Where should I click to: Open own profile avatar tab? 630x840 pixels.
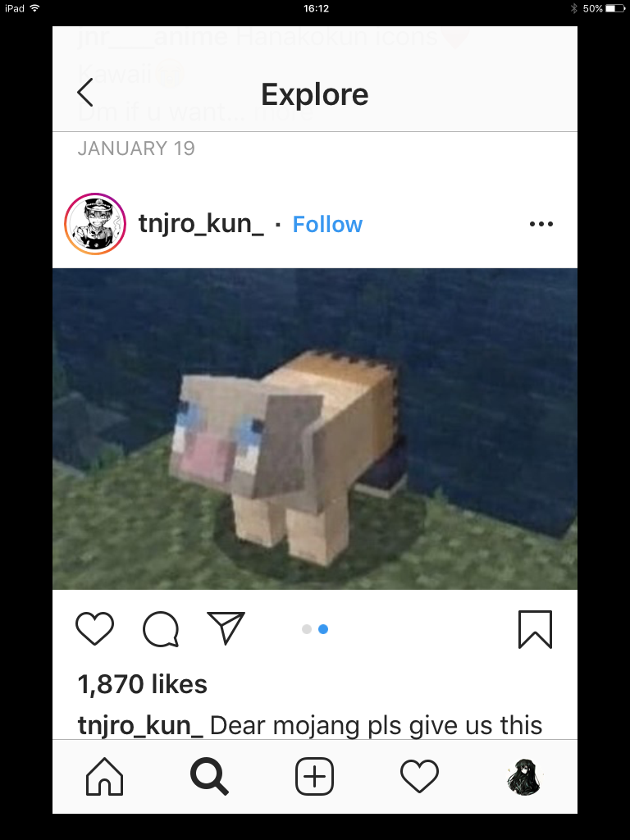pos(524,776)
